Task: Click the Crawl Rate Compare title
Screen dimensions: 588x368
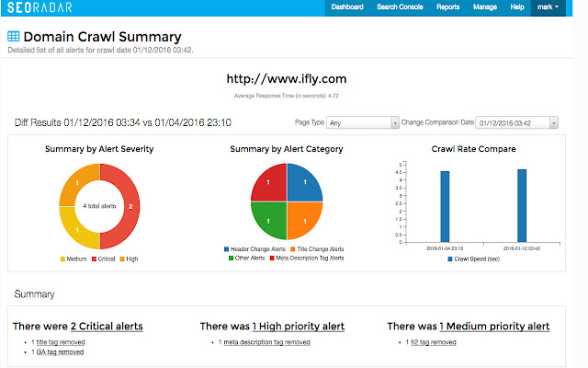Action: 474,149
